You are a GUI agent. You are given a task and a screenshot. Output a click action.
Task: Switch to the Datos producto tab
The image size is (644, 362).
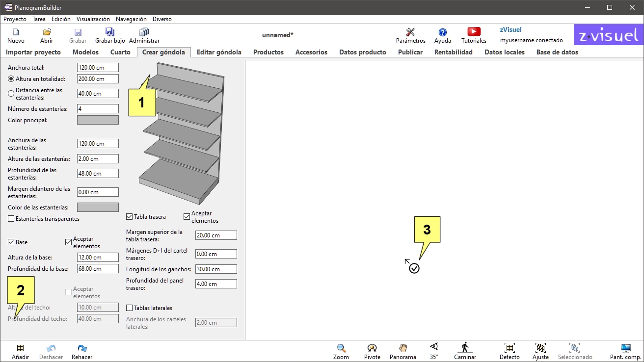[363, 52]
